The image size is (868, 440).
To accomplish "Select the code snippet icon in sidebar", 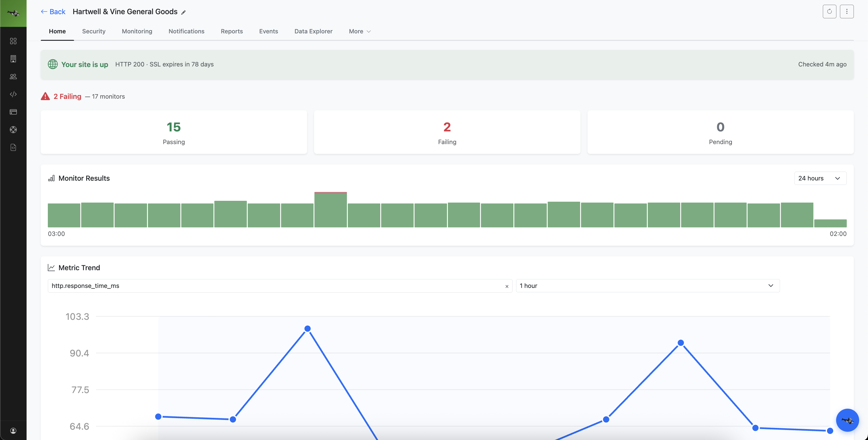I will 13,94.
